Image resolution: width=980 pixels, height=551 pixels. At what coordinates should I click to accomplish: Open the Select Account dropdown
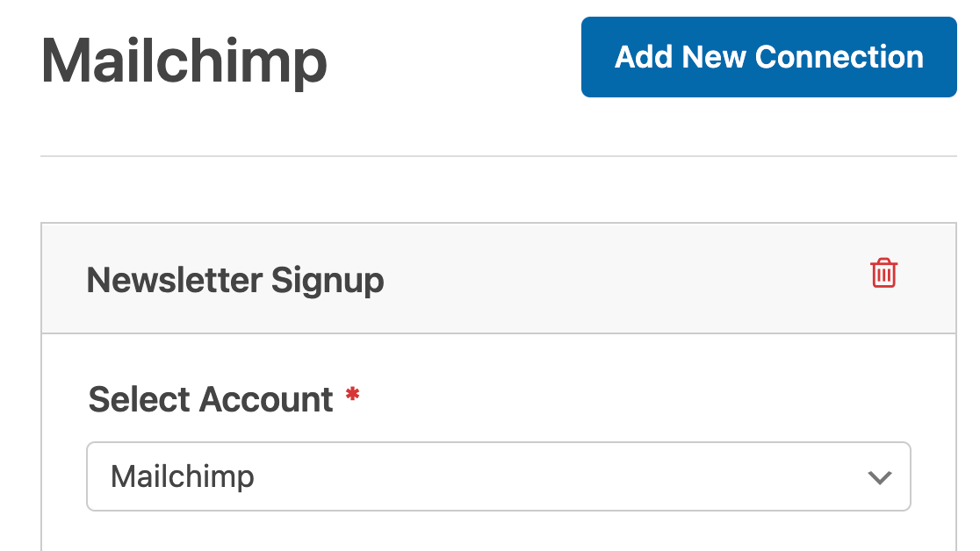[x=498, y=476]
